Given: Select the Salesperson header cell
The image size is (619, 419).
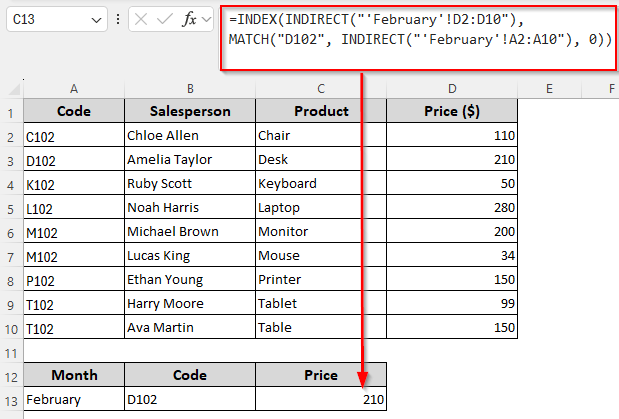Looking at the screenshot, I should (189, 111).
